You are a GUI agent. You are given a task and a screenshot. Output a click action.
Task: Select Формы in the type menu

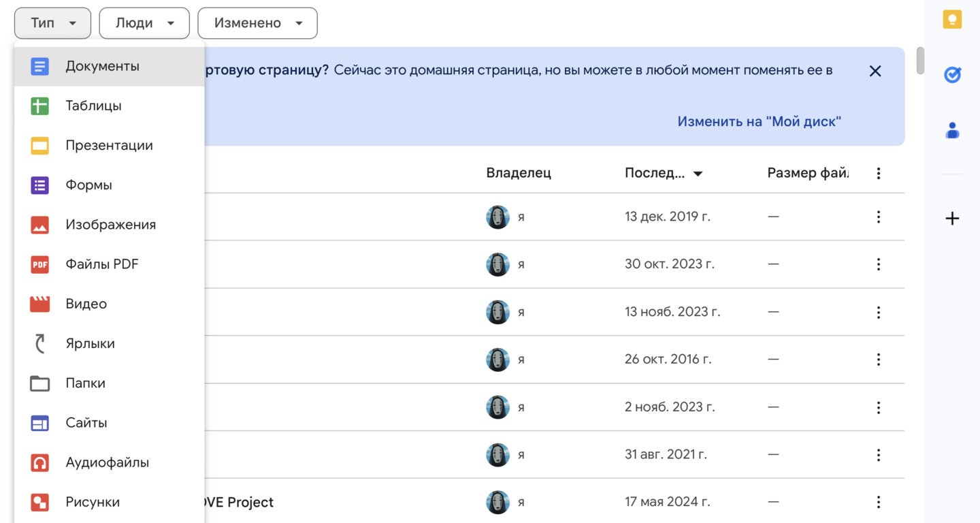109,185
